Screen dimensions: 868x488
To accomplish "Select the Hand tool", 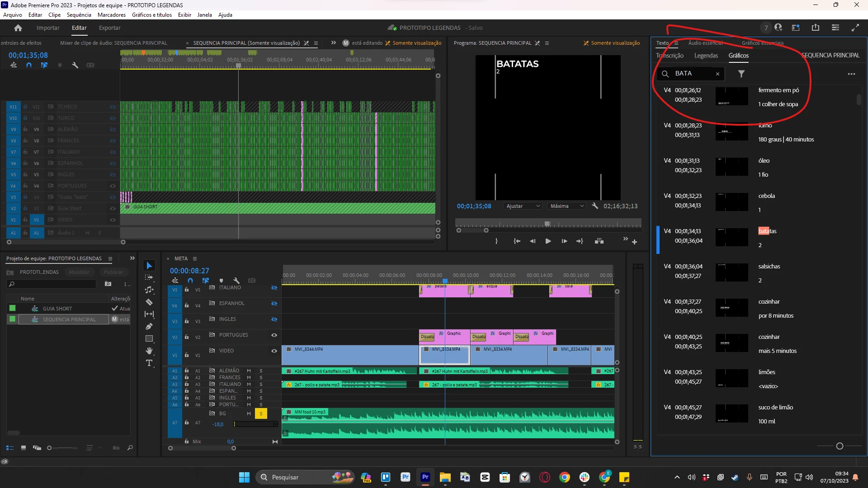I will [x=149, y=351].
